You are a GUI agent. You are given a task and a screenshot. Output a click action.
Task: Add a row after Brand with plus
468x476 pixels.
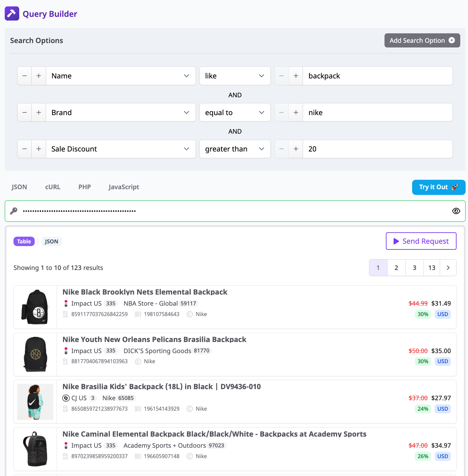[x=39, y=112]
